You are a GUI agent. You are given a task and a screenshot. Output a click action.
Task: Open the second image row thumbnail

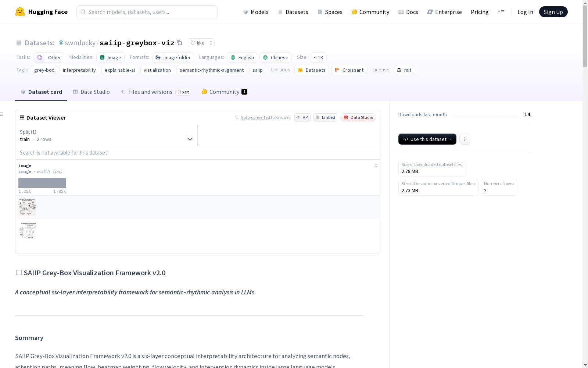point(28,231)
